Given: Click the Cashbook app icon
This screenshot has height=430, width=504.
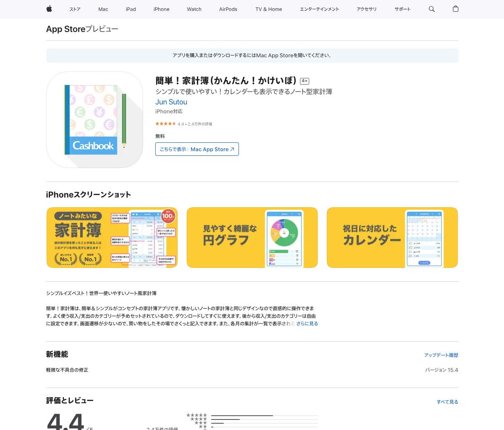Looking at the screenshot, I should [x=94, y=119].
